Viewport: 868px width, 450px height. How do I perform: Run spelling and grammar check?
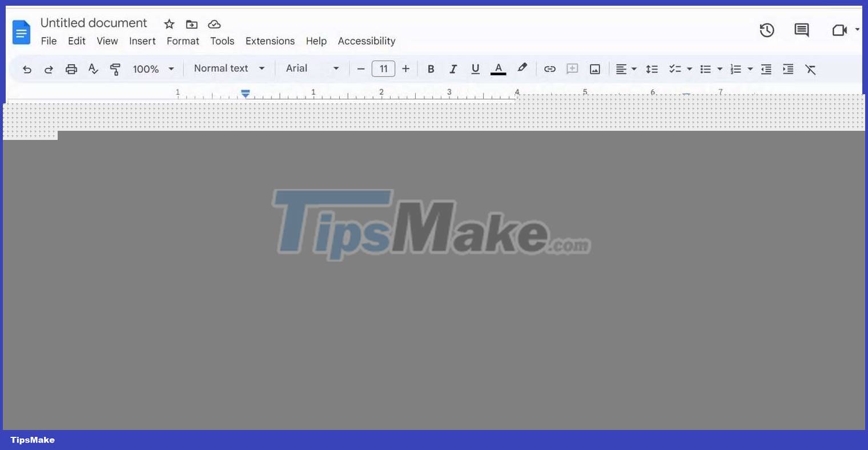[93, 69]
